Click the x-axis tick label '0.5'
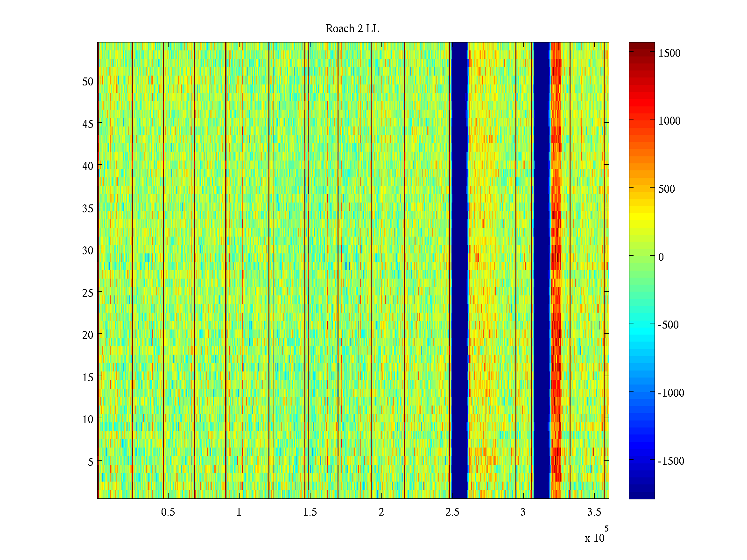Viewport: 747px width, 560px height. (x=168, y=512)
